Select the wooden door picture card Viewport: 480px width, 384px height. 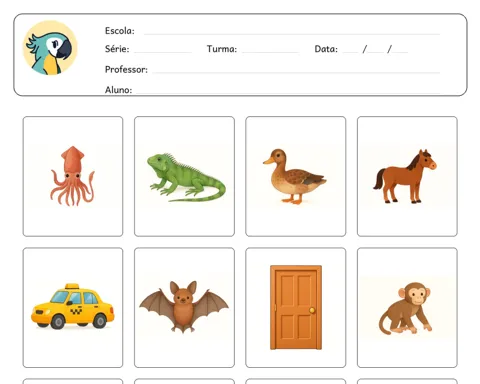[296, 307]
